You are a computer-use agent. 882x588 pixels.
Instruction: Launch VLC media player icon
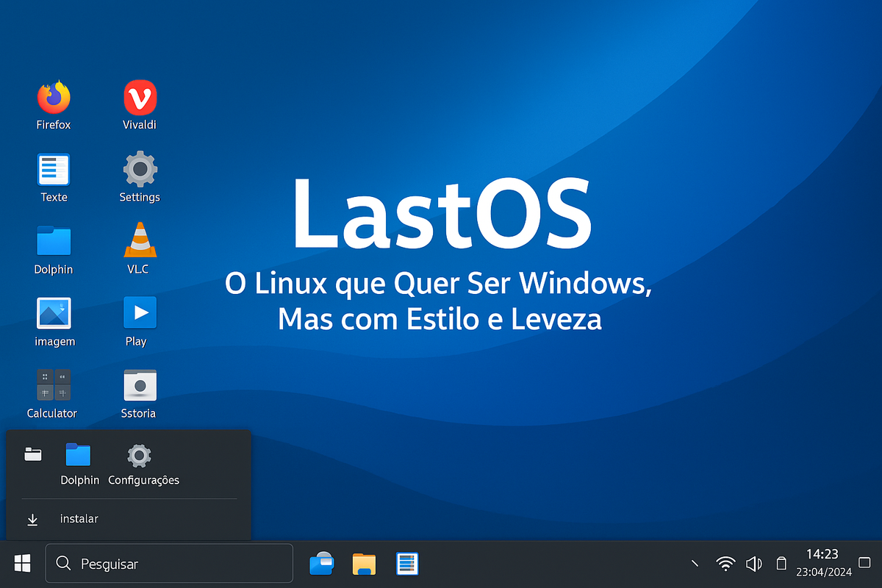[x=139, y=240]
